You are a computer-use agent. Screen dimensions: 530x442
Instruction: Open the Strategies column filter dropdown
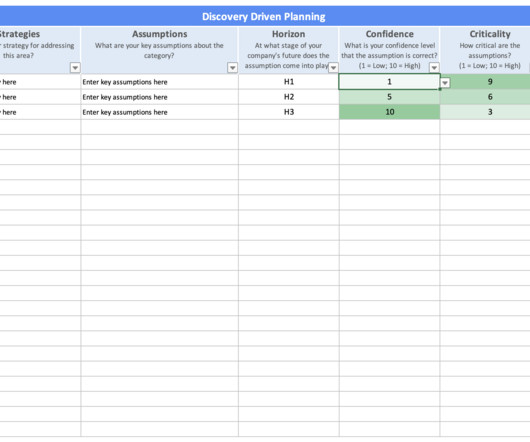click(75, 68)
